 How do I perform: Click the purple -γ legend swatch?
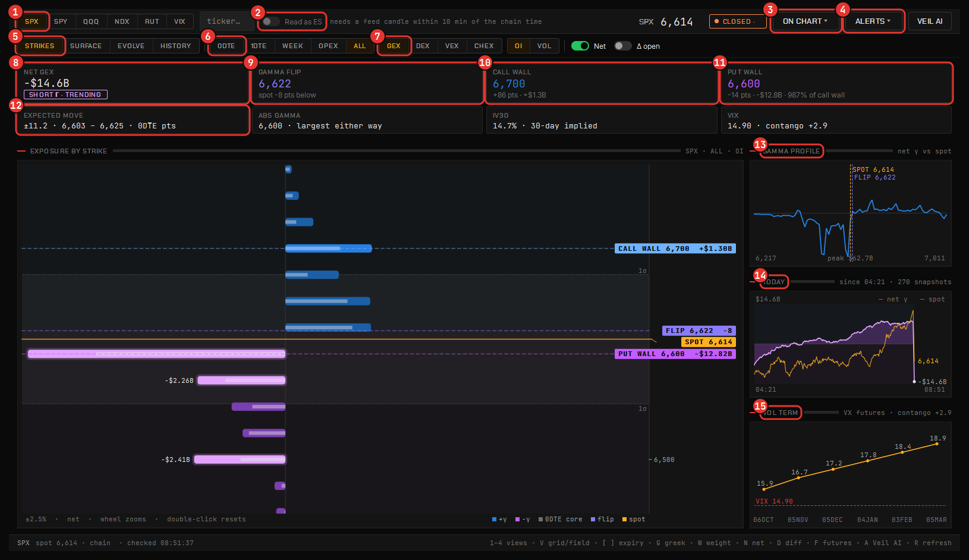pyautogui.click(x=518, y=520)
